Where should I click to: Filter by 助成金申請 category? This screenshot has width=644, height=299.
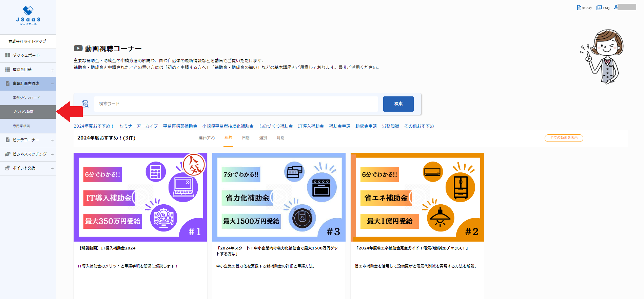click(366, 126)
